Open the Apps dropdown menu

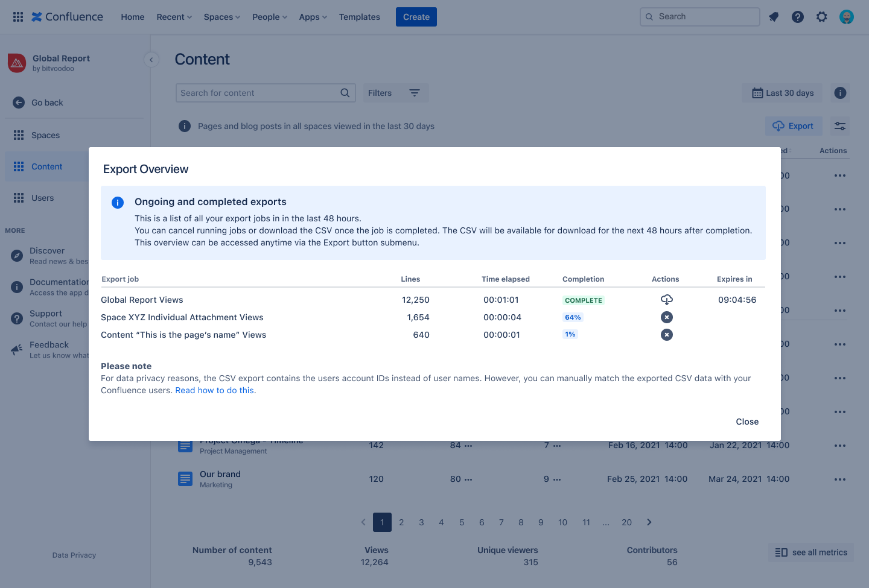tap(312, 16)
